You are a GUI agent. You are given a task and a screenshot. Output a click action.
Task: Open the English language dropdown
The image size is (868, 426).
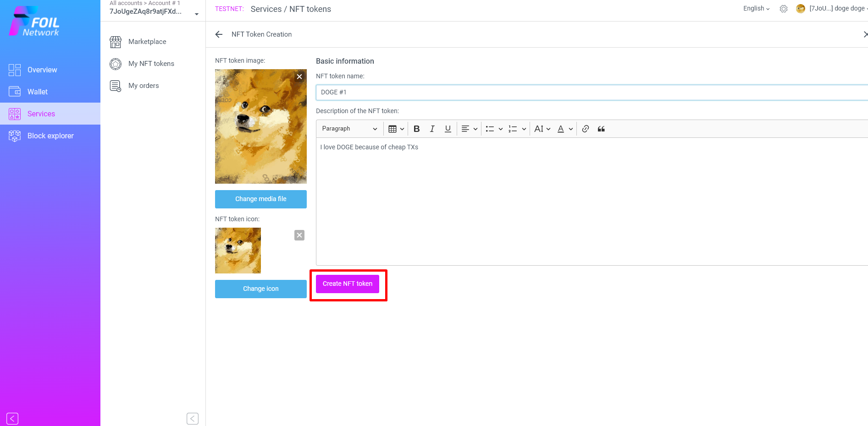tap(757, 9)
